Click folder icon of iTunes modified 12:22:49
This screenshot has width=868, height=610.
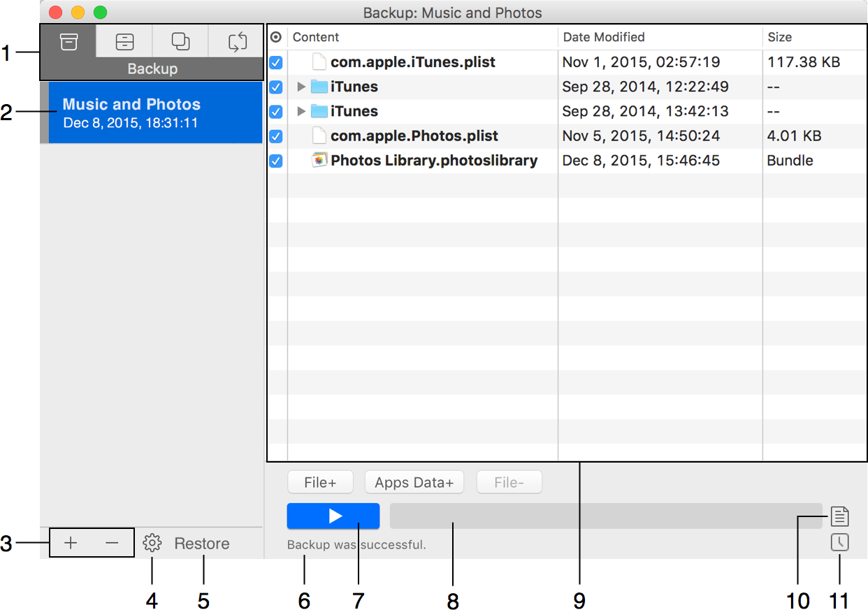click(x=319, y=87)
